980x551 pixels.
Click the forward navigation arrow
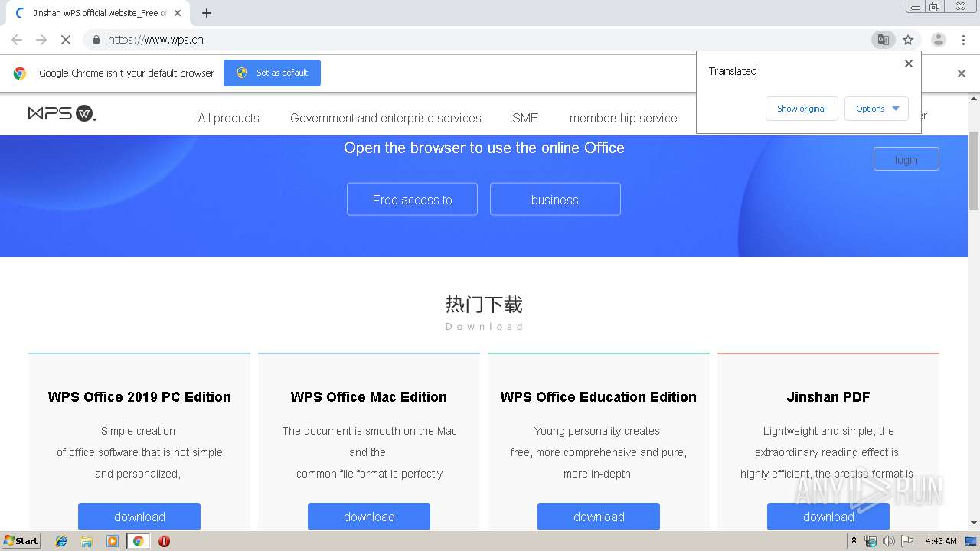click(x=41, y=40)
